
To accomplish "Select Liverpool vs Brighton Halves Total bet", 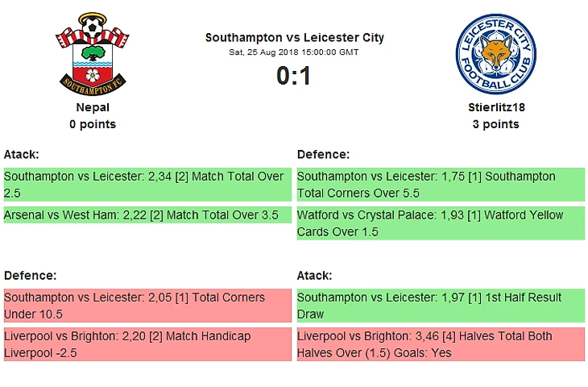I will [441, 344].
